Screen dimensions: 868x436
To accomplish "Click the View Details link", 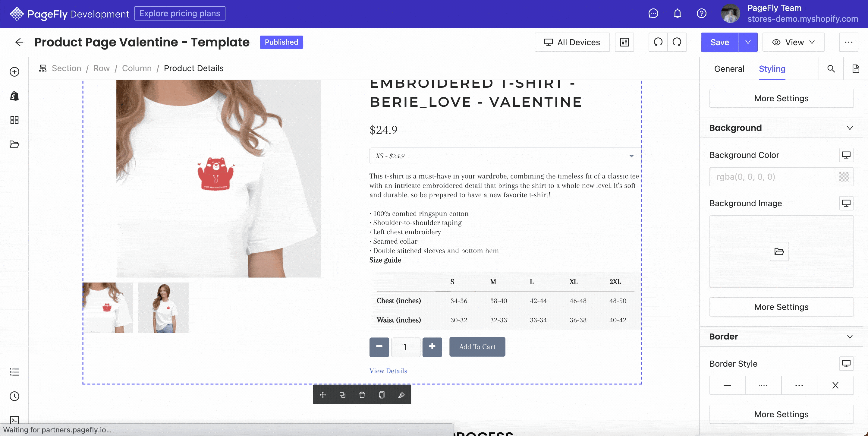I will pos(388,371).
